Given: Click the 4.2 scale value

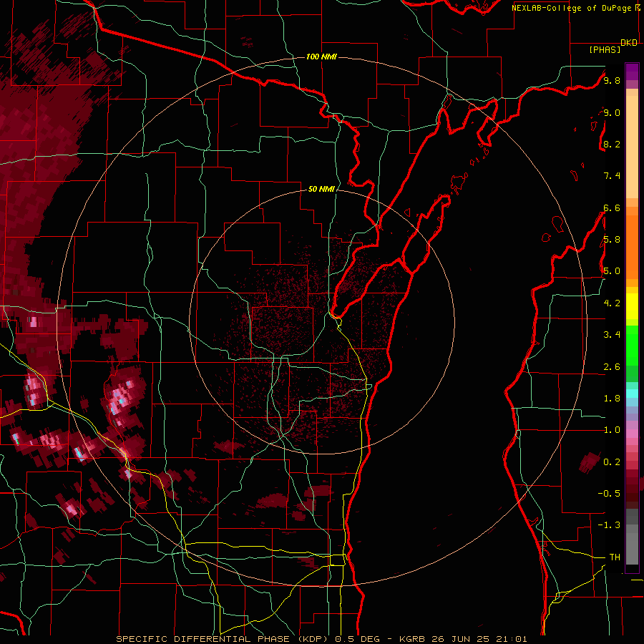Looking at the screenshot, I should [612, 303].
